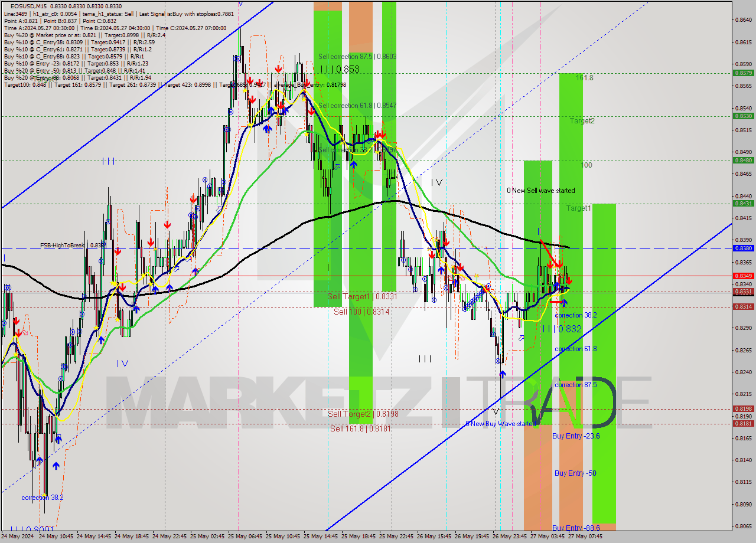Click the 'Buy Entry -88.6' label
Screen dimensions: 756x543
coord(576,528)
